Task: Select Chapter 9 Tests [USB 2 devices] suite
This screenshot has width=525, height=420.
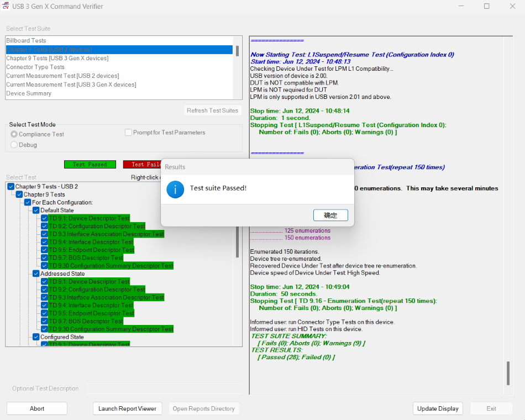Action: [119, 50]
